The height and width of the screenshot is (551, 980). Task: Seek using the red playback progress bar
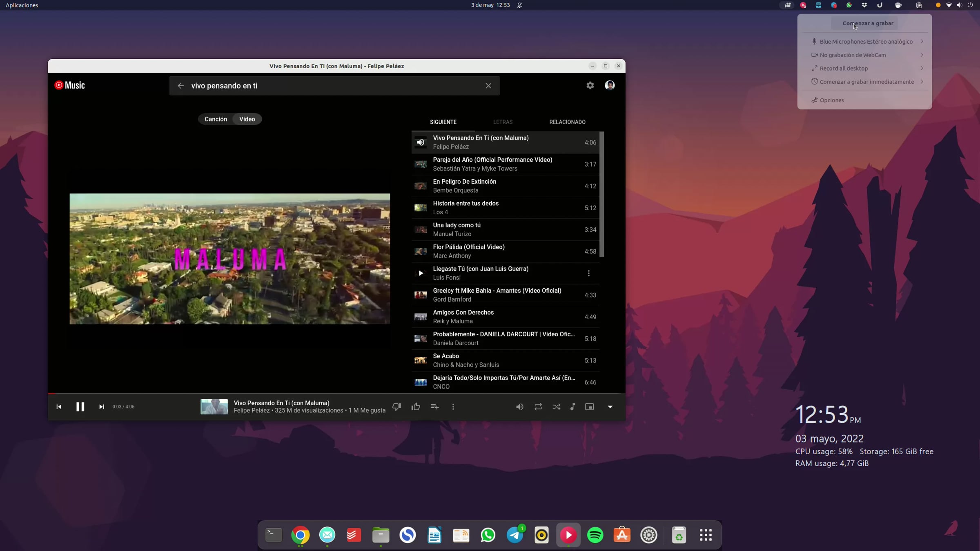[336, 393]
